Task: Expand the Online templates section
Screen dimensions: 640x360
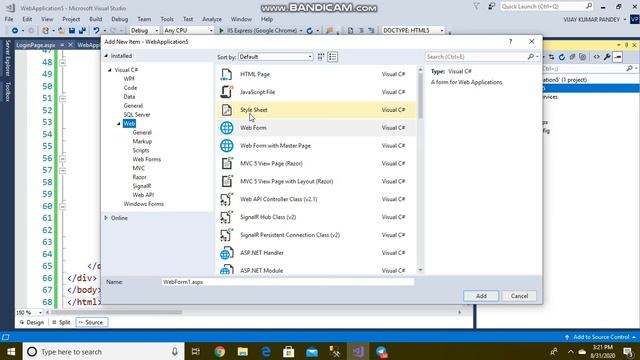Action: click(x=106, y=218)
